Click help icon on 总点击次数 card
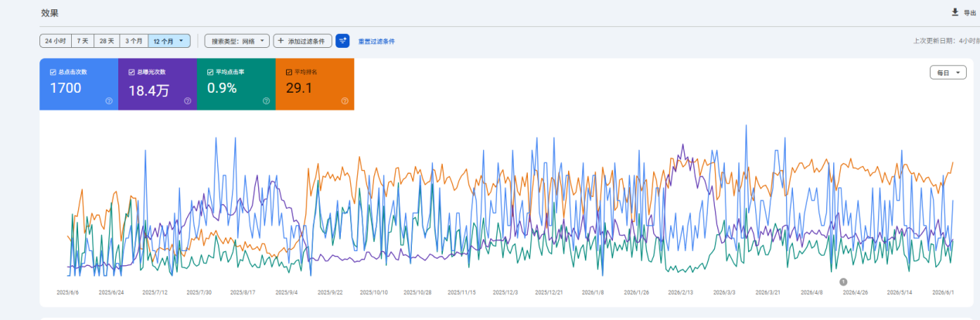 109,100
